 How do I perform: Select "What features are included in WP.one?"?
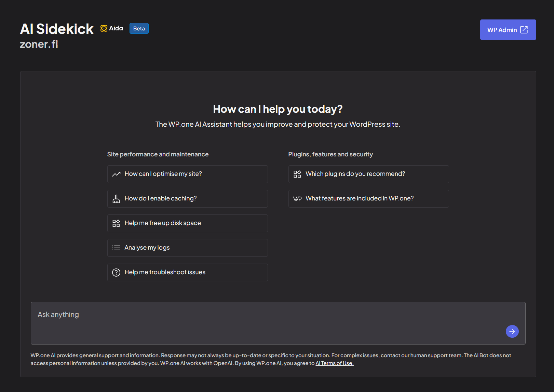click(368, 199)
